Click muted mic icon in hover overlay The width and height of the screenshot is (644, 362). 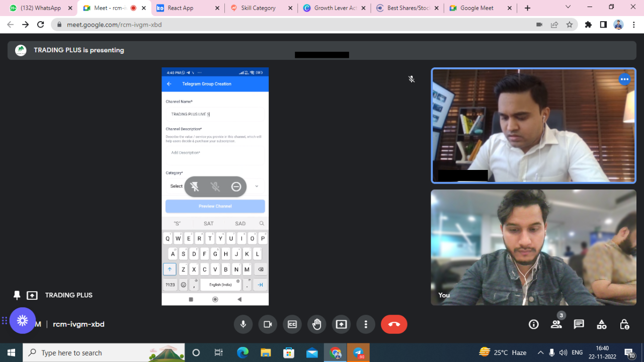click(x=215, y=187)
